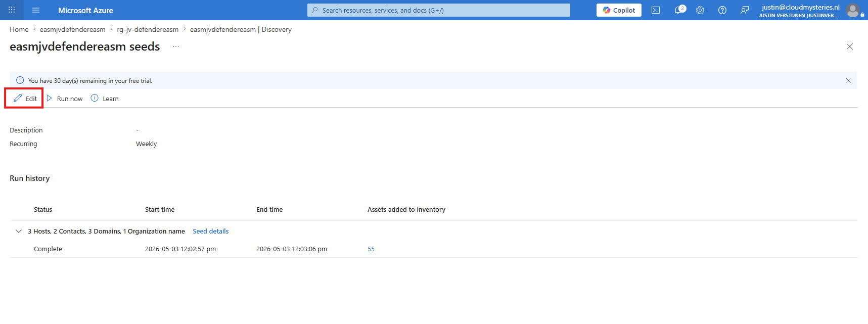The width and height of the screenshot is (868, 324).
Task: Open the portal hamburger menu
Action: coord(36,10)
